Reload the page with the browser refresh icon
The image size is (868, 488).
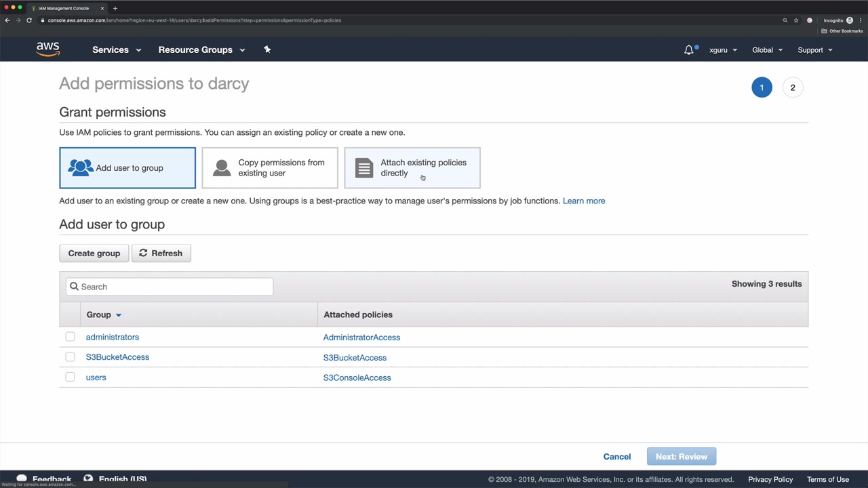(29, 20)
